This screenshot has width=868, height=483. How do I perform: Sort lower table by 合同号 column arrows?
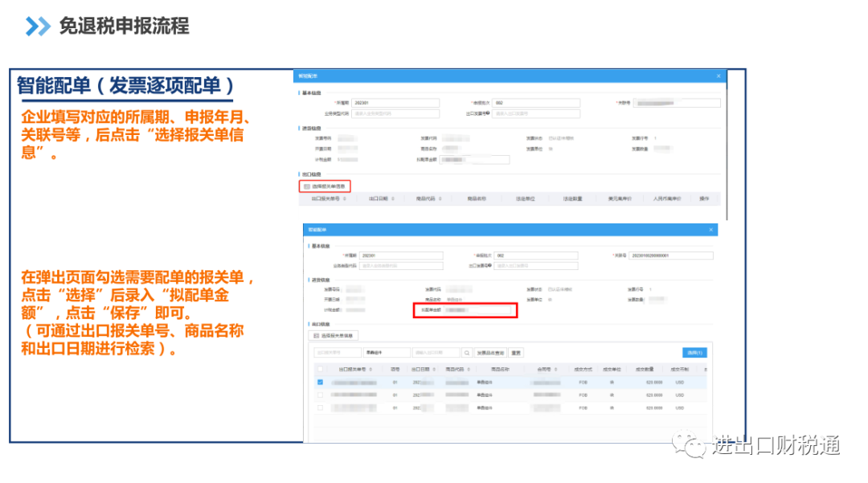[555, 369]
